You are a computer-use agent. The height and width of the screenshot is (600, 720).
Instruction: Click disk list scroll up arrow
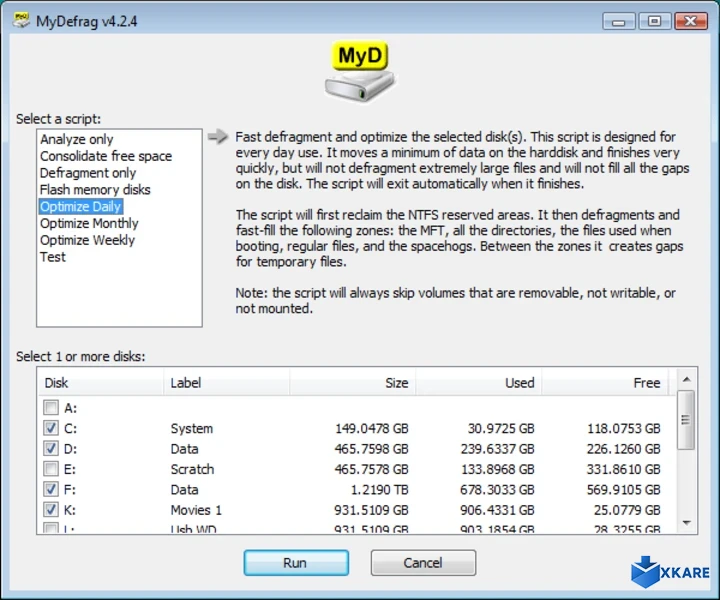pyautogui.click(x=686, y=379)
